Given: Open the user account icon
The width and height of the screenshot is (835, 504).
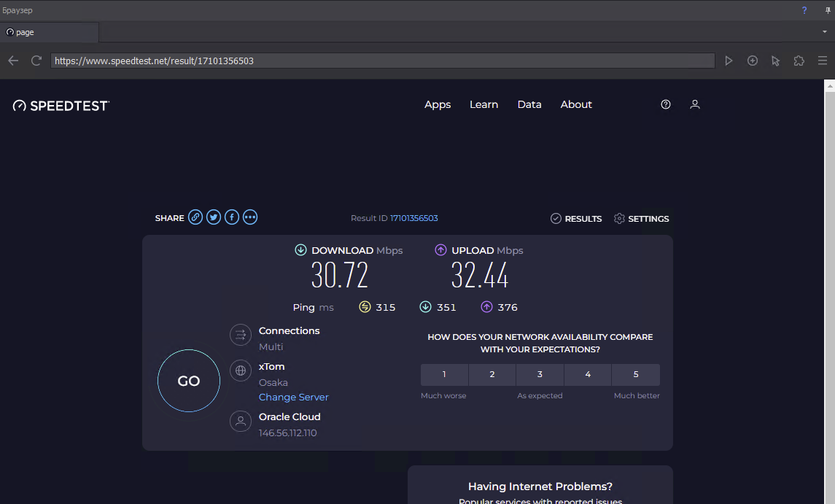Looking at the screenshot, I should coord(695,104).
